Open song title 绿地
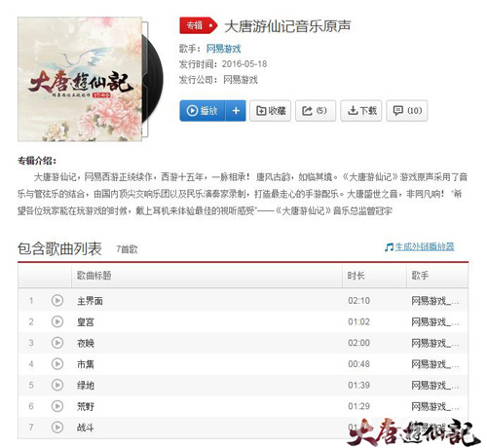Image resolution: width=487 pixels, height=448 pixels. [86, 386]
